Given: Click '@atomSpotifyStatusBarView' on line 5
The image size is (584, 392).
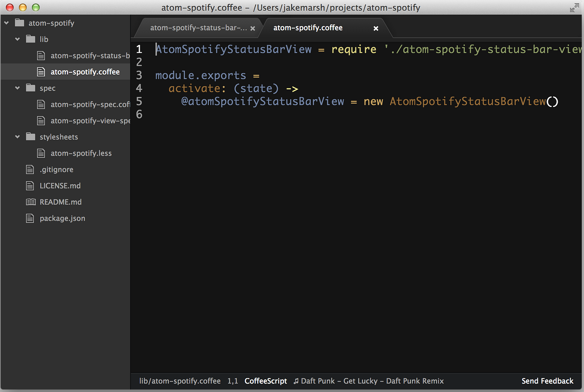Looking at the screenshot, I should tap(262, 101).
